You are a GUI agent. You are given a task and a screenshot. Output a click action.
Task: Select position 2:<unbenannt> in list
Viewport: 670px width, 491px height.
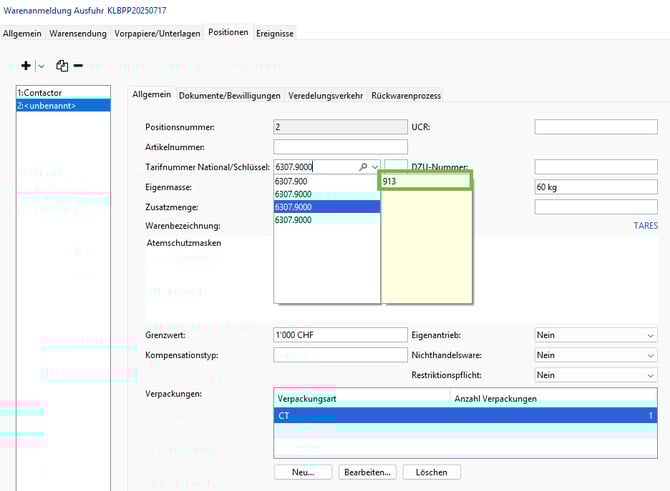point(63,106)
